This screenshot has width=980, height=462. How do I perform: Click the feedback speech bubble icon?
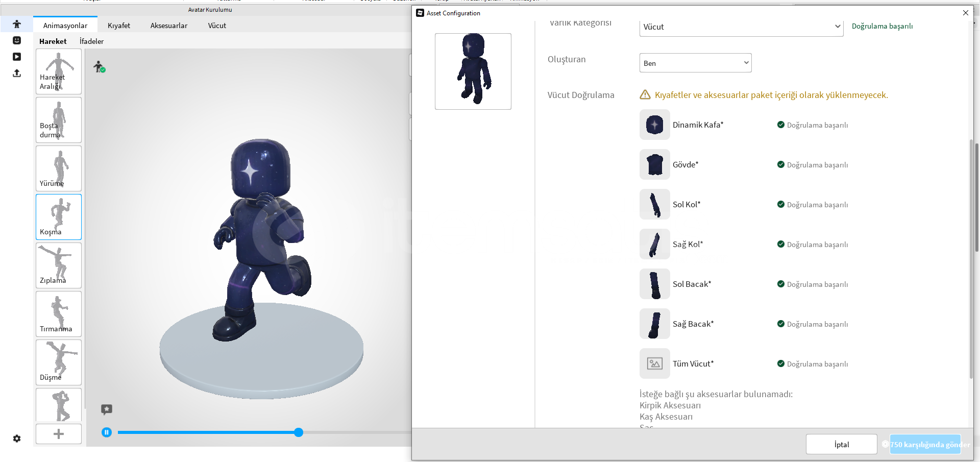click(x=107, y=409)
